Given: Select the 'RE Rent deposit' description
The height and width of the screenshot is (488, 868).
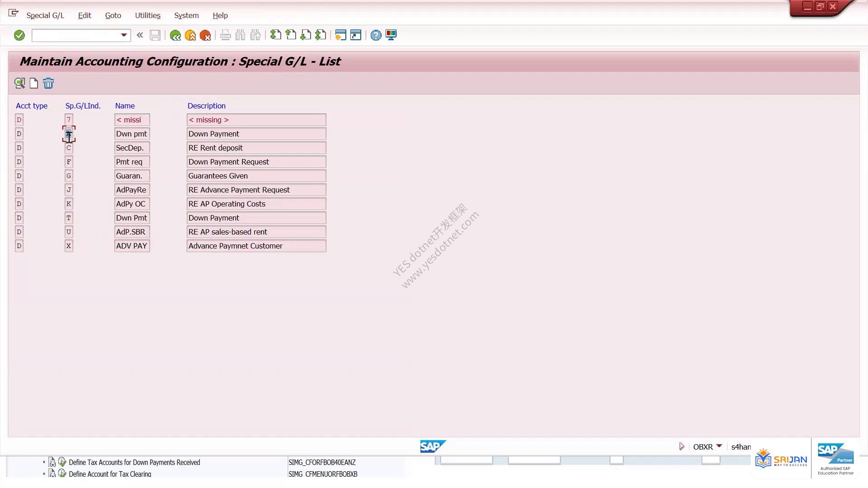Looking at the screenshot, I should coord(256,148).
